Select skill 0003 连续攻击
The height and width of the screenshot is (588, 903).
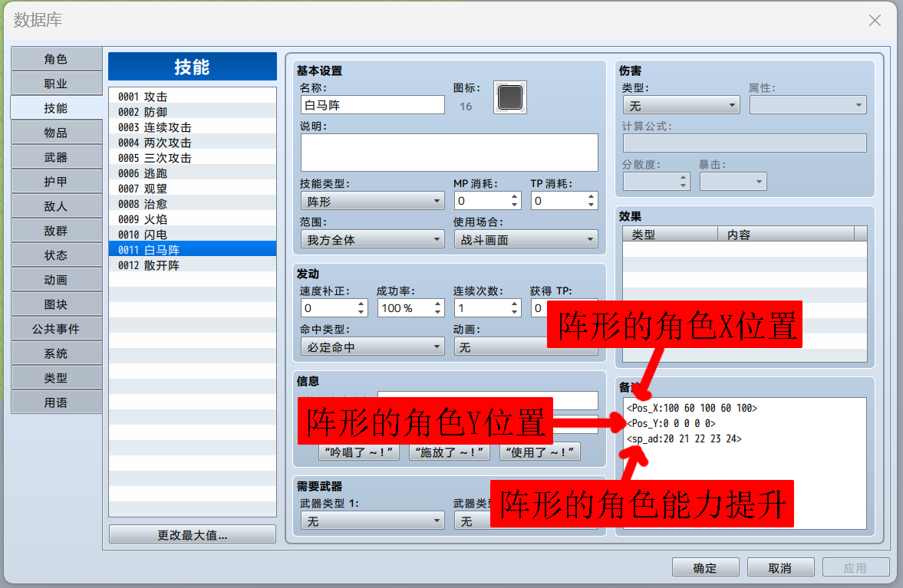(193, 127)
